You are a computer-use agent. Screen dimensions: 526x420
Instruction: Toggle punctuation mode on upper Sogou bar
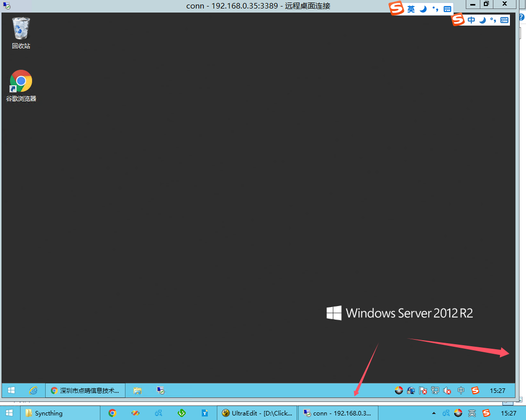pos(436,9)
